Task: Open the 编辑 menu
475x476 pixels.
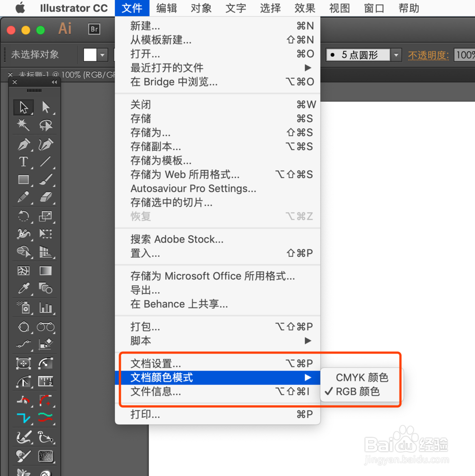Action: point(167,8)
